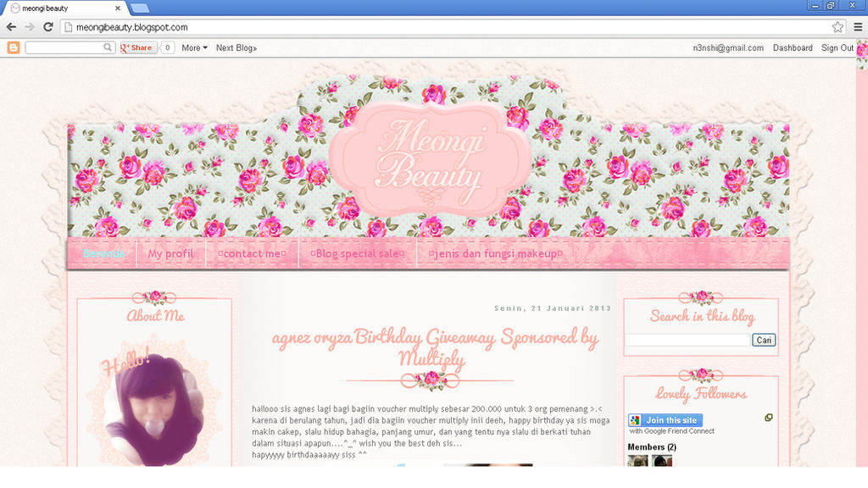Go to Next Blog link
868x488 pixels.
236,48
